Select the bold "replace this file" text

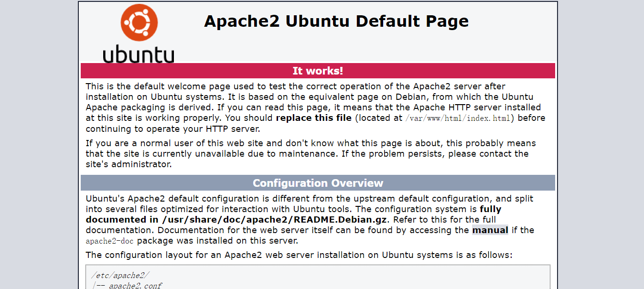click(314, 118)
